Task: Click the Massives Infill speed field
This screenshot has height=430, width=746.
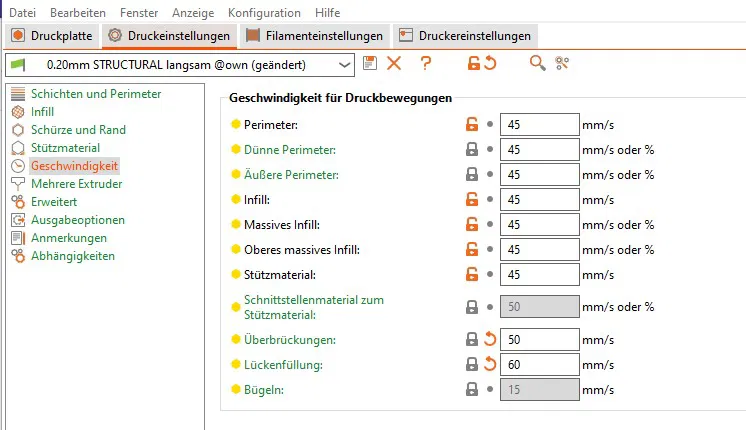Action: [x=539, y=224]
